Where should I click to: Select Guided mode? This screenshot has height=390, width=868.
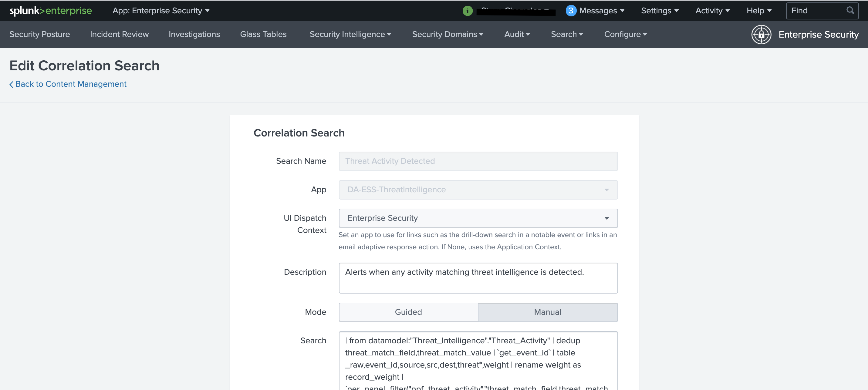coord(408,312)
